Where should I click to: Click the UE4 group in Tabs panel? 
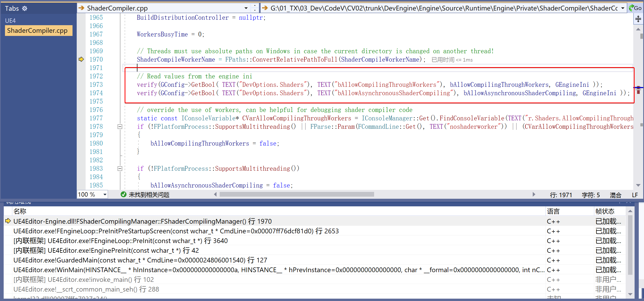tap(10, 21)
